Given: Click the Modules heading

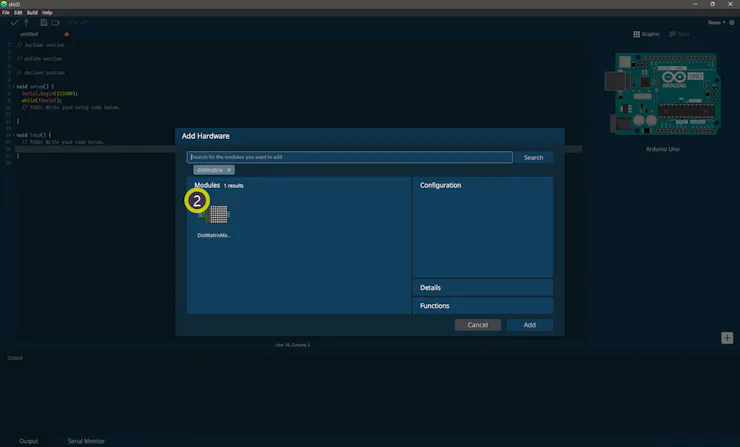Looking at the screenshot, I should point(207,185).
